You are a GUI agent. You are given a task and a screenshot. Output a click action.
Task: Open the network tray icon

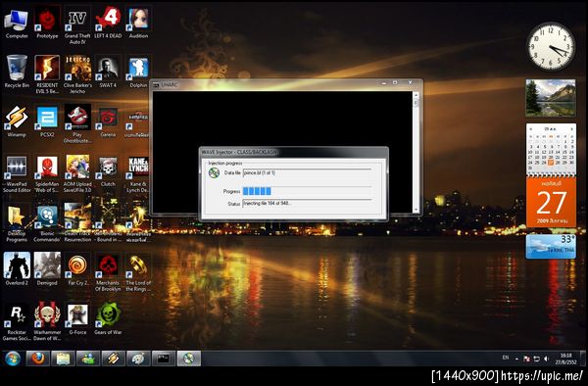pos(537,359)
